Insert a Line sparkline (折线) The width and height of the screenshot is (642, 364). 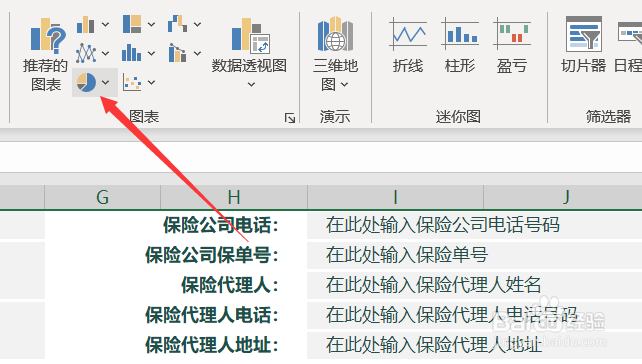tap(408, 45)
